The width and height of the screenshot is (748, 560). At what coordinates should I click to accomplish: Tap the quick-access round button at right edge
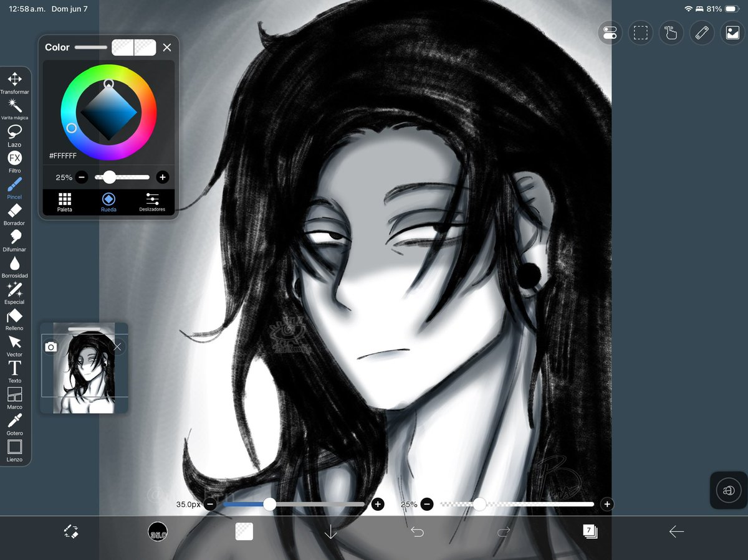729,491
